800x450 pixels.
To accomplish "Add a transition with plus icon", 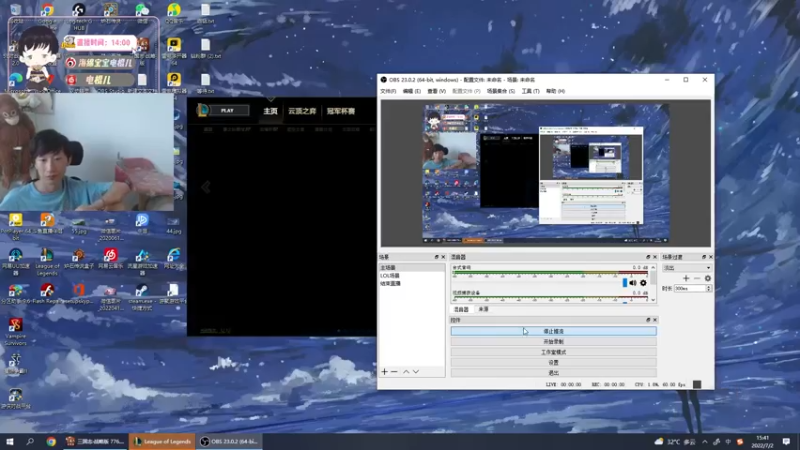I will [686, 278].
